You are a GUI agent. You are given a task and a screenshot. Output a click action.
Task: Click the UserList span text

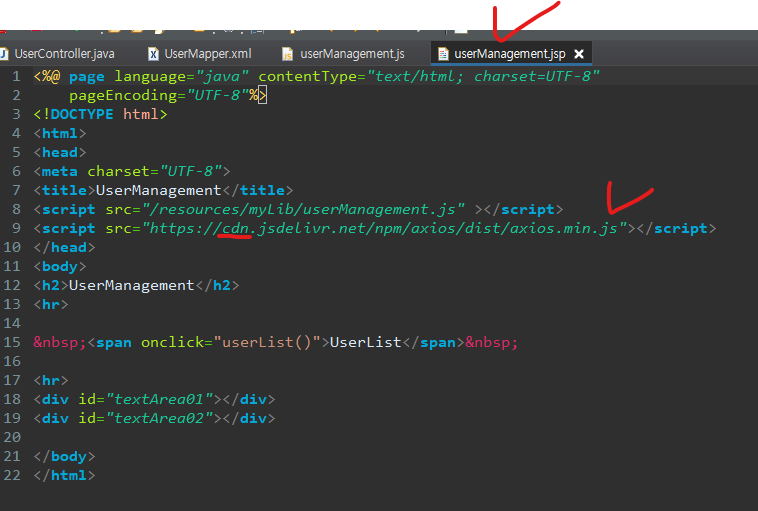coord(365,342)
